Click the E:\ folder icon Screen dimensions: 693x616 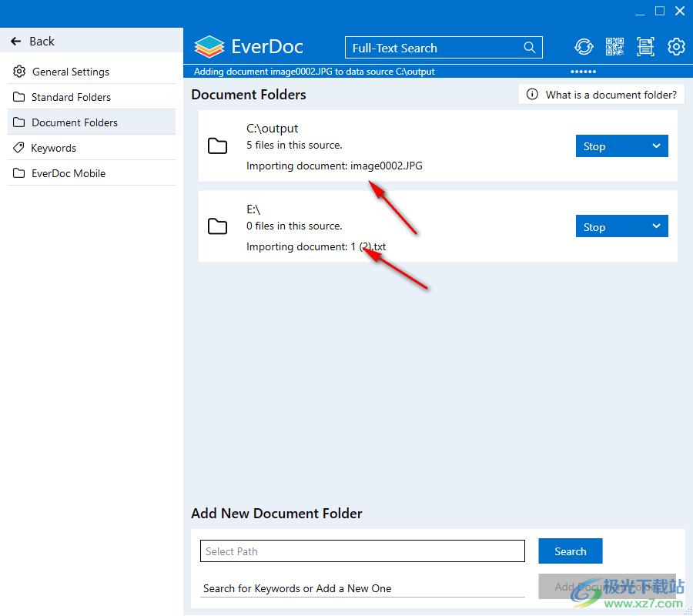pyautogui.click(x=217, y=226)
